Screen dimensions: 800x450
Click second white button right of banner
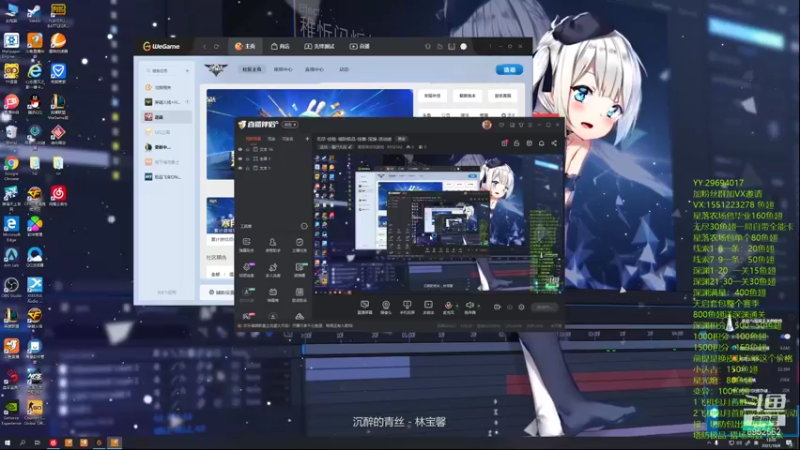click(x=467, y=95)
